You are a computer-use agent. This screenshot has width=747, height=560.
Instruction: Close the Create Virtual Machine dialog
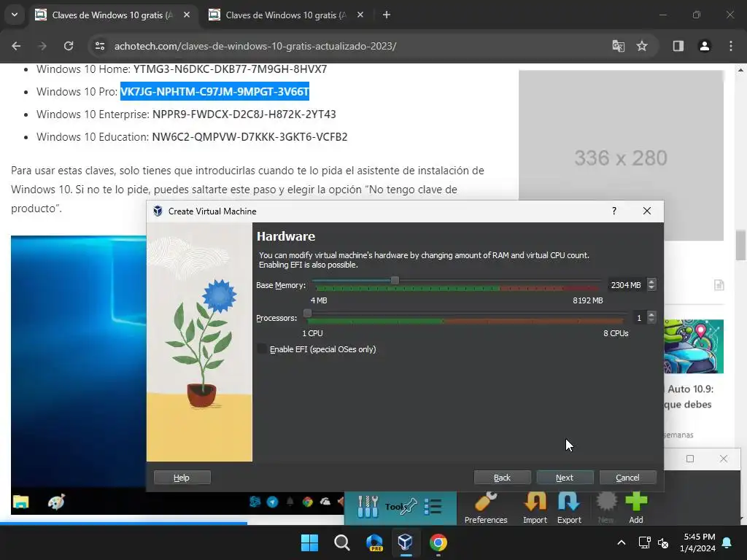click(647, 211)
